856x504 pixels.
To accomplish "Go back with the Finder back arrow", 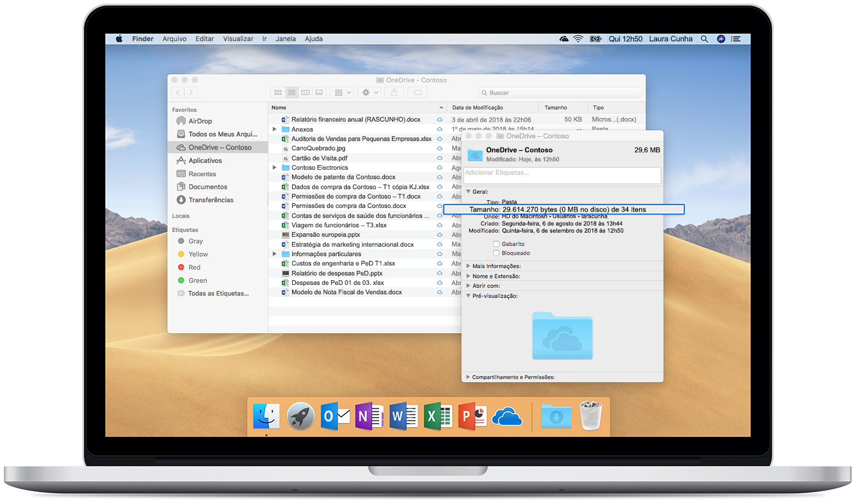I will tap(178, 92).
